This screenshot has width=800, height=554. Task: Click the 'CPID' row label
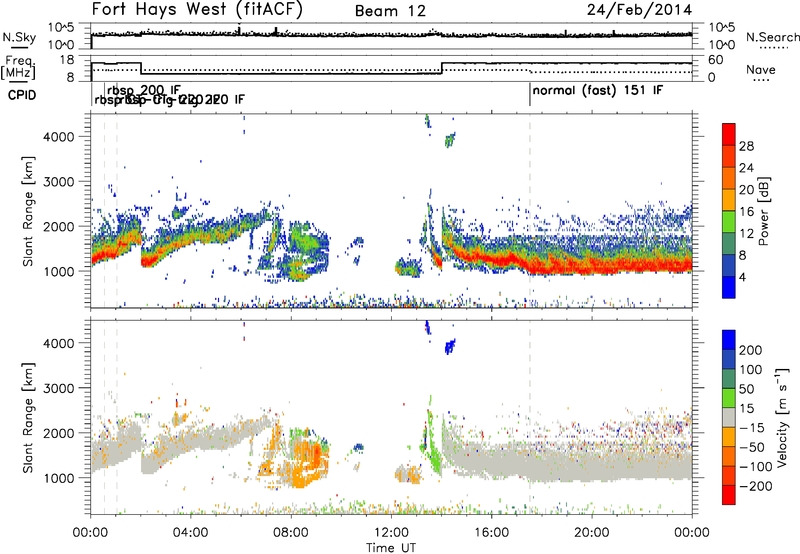22,95
